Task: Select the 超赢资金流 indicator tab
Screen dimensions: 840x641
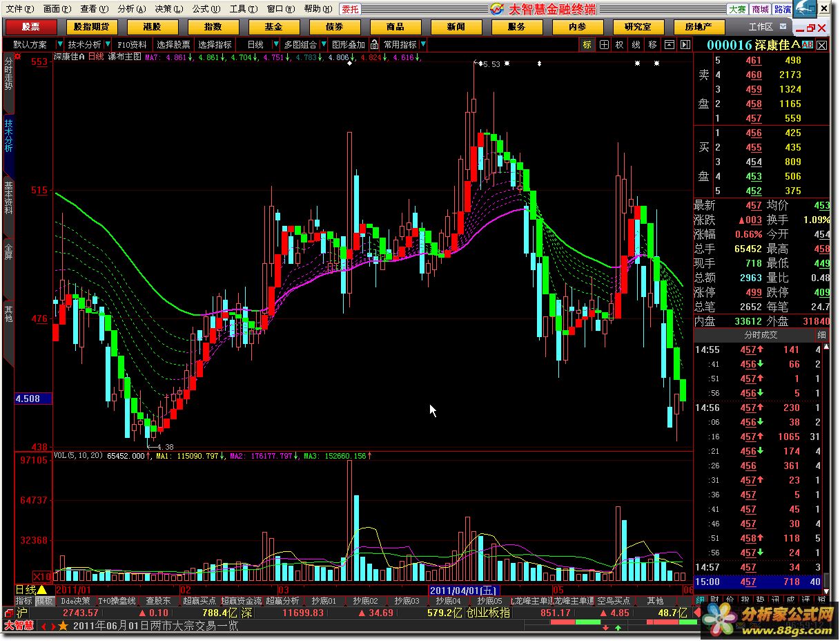Action: (242, 601)
